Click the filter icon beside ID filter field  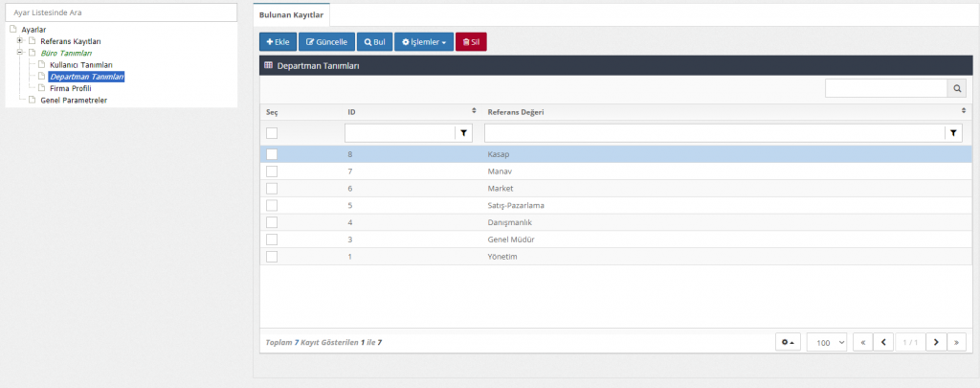click(x=464, y=133)
